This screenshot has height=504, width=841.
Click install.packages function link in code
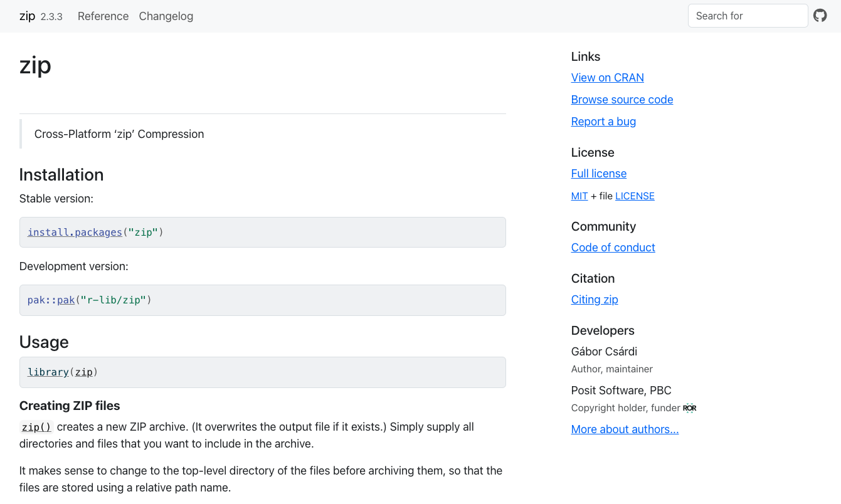click(75, 233)
